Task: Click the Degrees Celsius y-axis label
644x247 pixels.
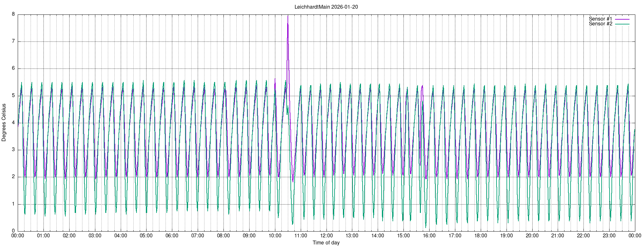Action: click(4, 123)
